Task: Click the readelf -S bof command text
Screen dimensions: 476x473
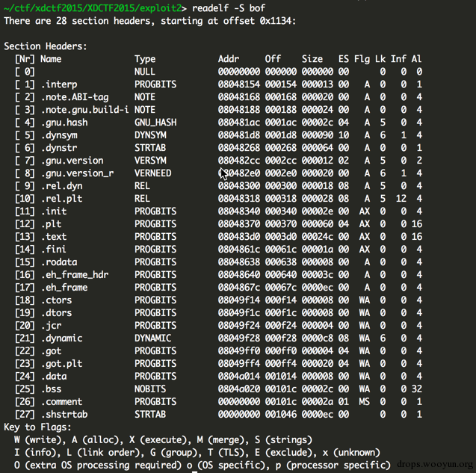Action: tap(229, 8)
